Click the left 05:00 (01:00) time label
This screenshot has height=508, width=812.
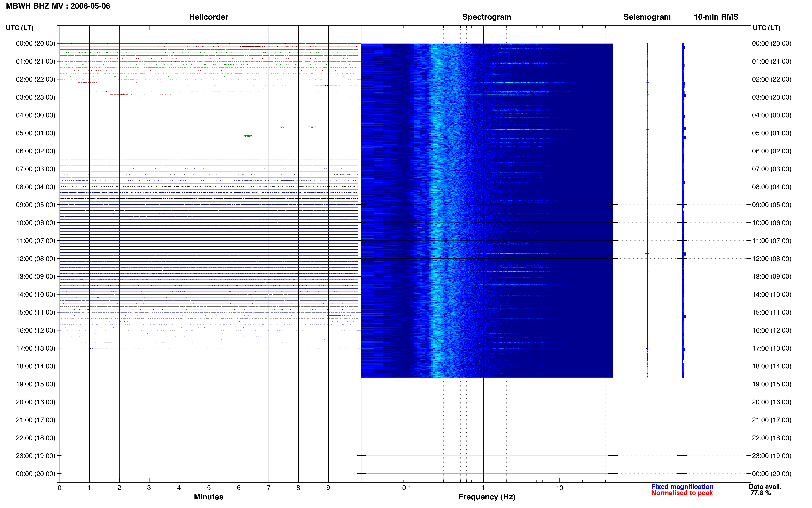[36, 133]
